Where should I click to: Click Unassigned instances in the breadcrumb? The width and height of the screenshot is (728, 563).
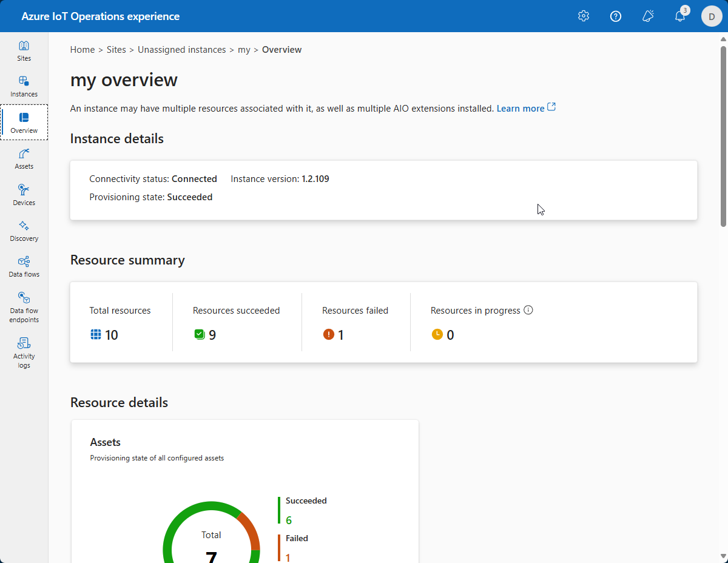coord(181,50)
